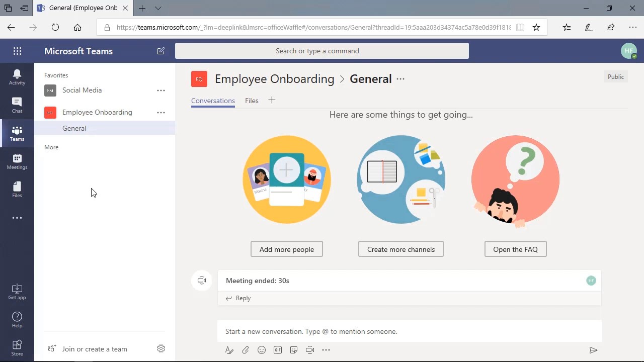Open channel management via the gear icon
Image resolution: width=644 pixels, height=362 pixels.
tap(161, 348)
